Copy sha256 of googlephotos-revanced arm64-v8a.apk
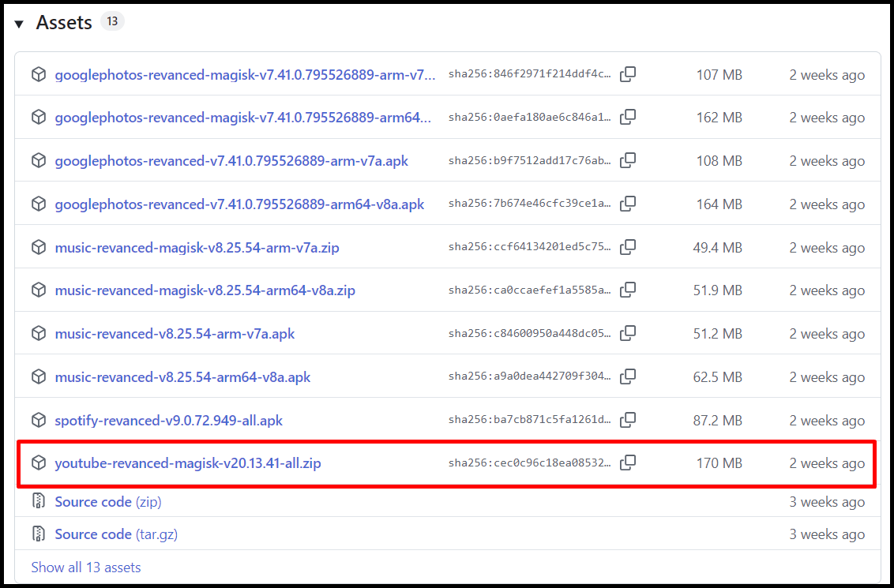This screenshot has height=588, width=894. point(628,204)
